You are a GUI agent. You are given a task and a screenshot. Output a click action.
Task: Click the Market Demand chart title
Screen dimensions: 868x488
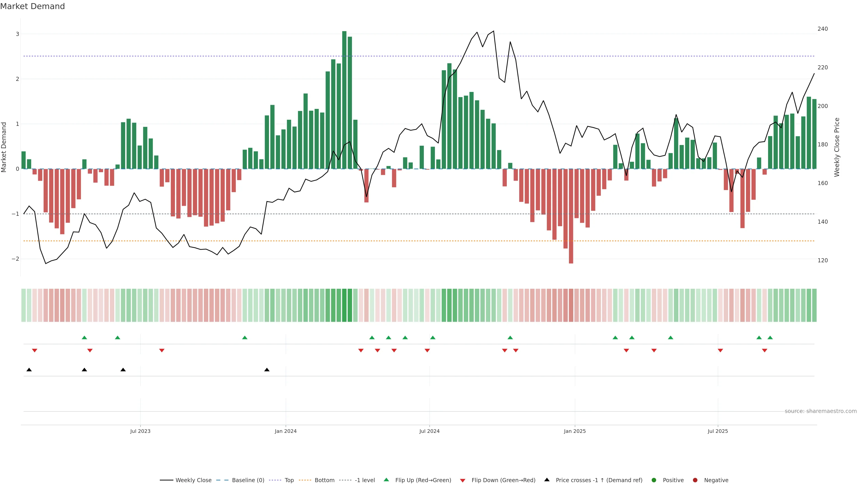click(32, 6)
